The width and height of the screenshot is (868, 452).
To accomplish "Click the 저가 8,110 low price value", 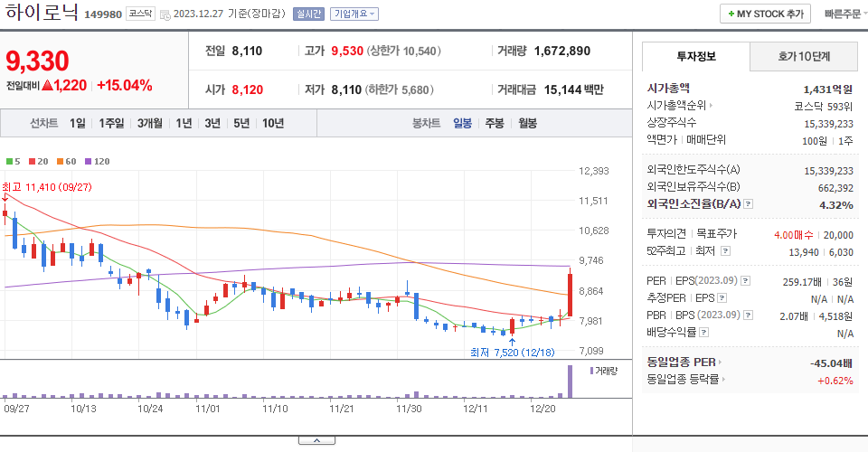I will pyautogui.click(x=346, y=89).
